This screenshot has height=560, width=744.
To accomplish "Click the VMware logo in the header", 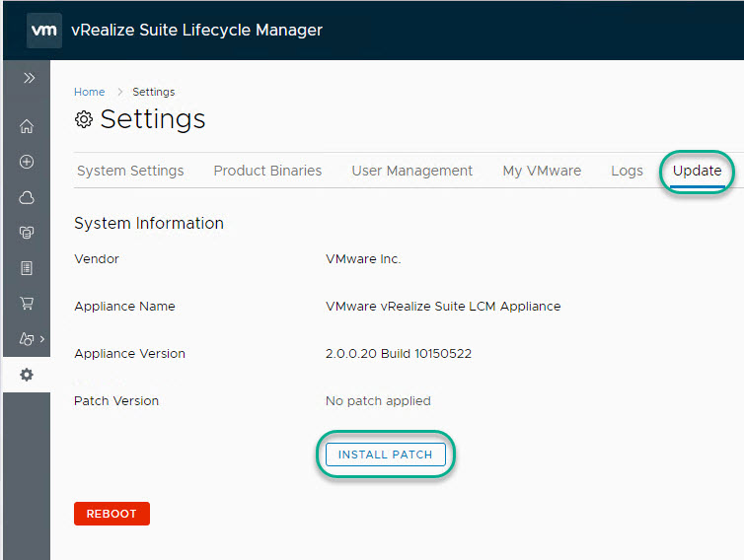I will point(44,30).
